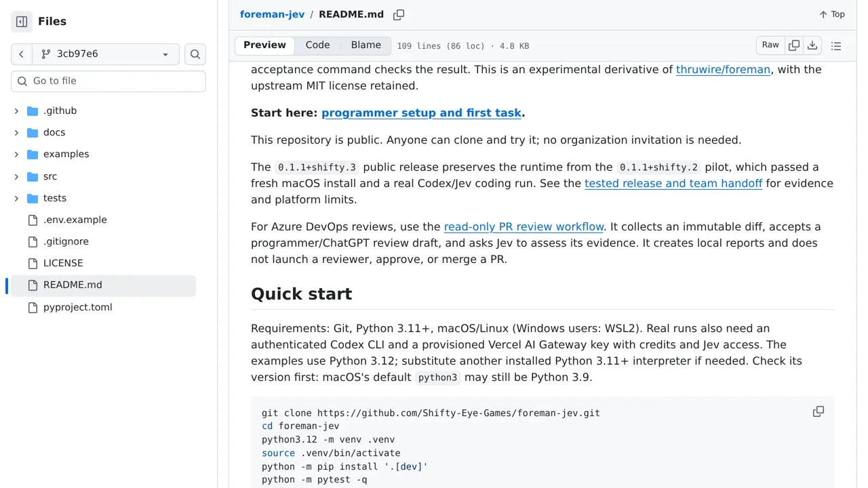Viewport: 868px width, 488px height.
Task: Expand the src folder chevron
Action: (x=16, y=176)
